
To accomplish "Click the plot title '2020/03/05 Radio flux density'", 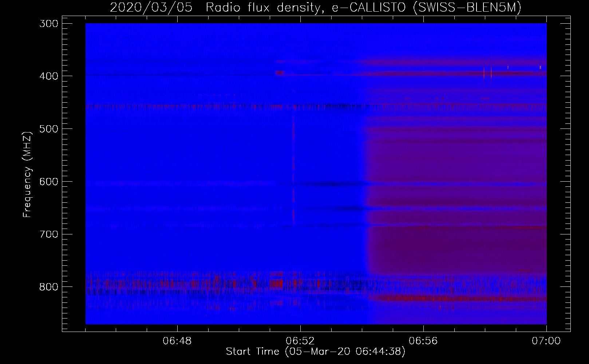I will point(217,8).
